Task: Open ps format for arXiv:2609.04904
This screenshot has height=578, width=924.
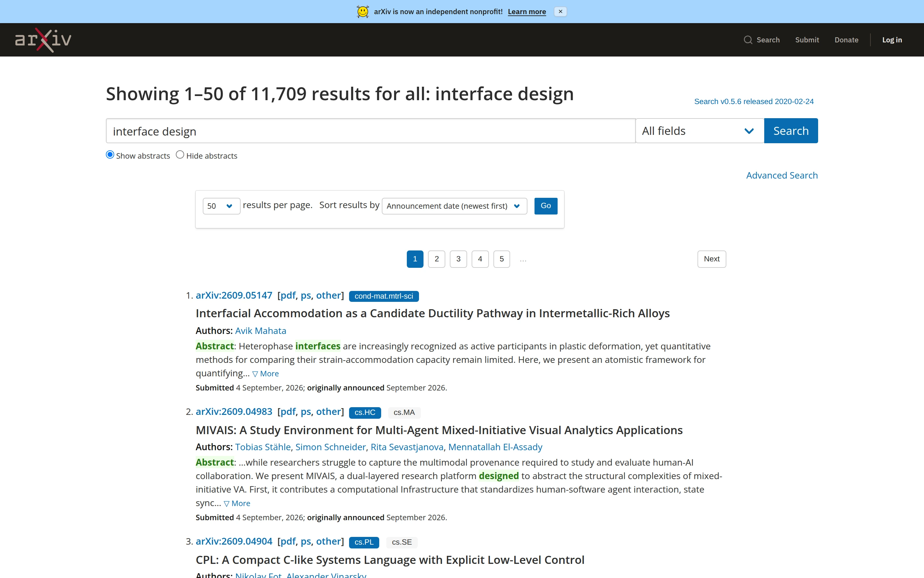Action: point(306,541)
